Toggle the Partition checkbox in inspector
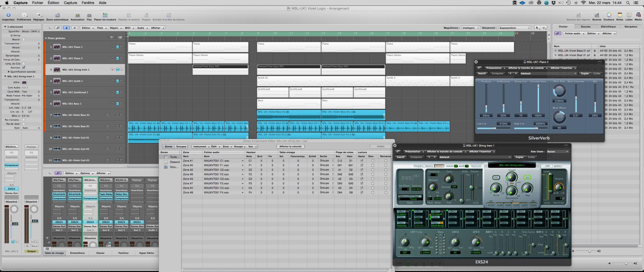This screenshot has height=272, width=644. point(23,67)
